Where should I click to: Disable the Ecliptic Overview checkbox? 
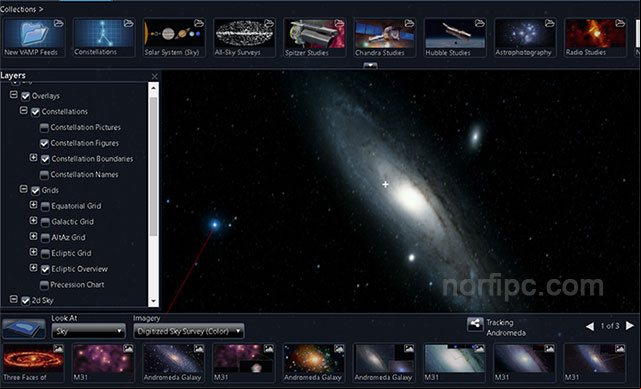[45, 269]
